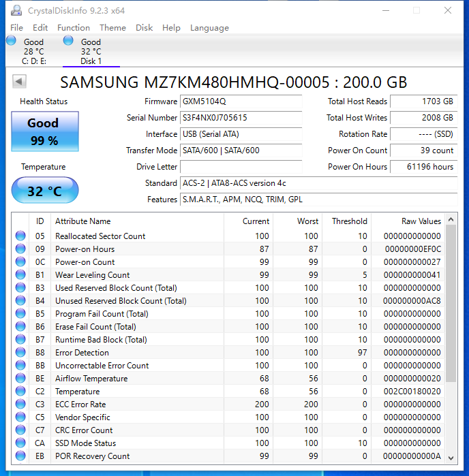The height and width of the screenshot is (476, 469).
Task: Click the status orb for SSD Mode Status
Action: tap(20, 443)
